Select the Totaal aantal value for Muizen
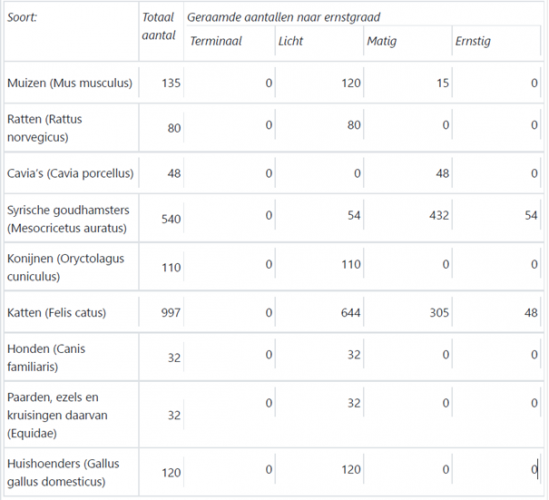Image resolution: width=549 pixels, height=500 pixels. click(171, 83)
